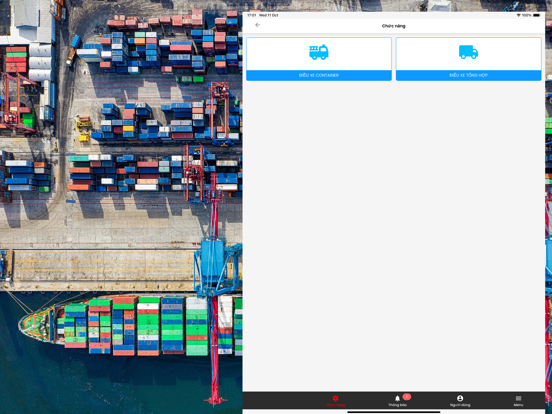
Task: Click the Chức năng page title
Action: [x=394, y=26]
